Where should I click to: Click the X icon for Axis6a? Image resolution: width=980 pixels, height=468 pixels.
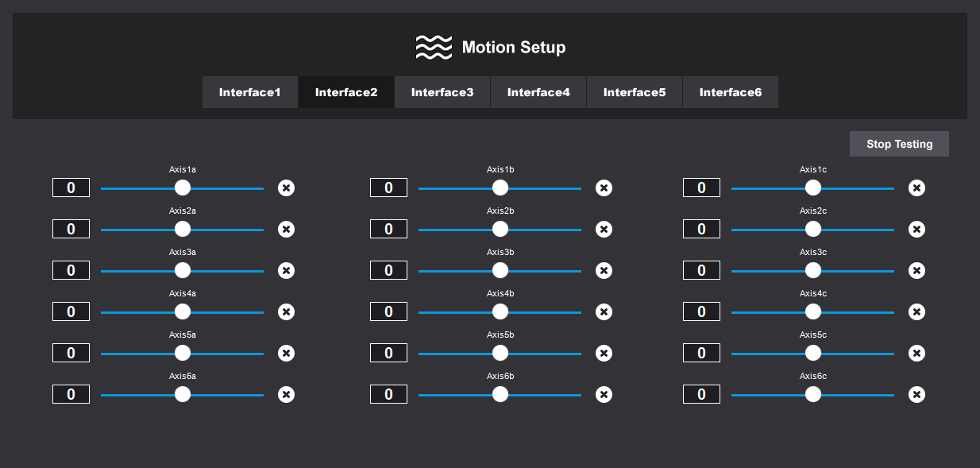click(286, 395)
